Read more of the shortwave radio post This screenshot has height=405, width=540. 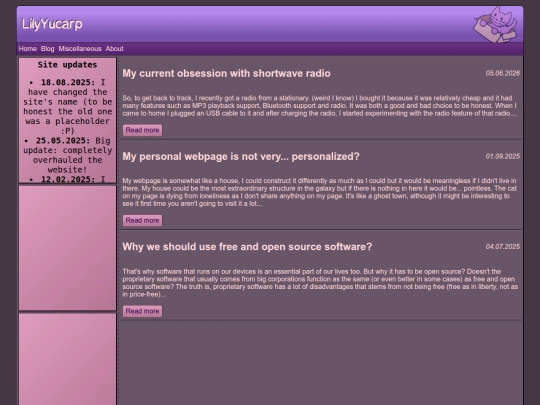pyautogui.click(x=142, y=130)
